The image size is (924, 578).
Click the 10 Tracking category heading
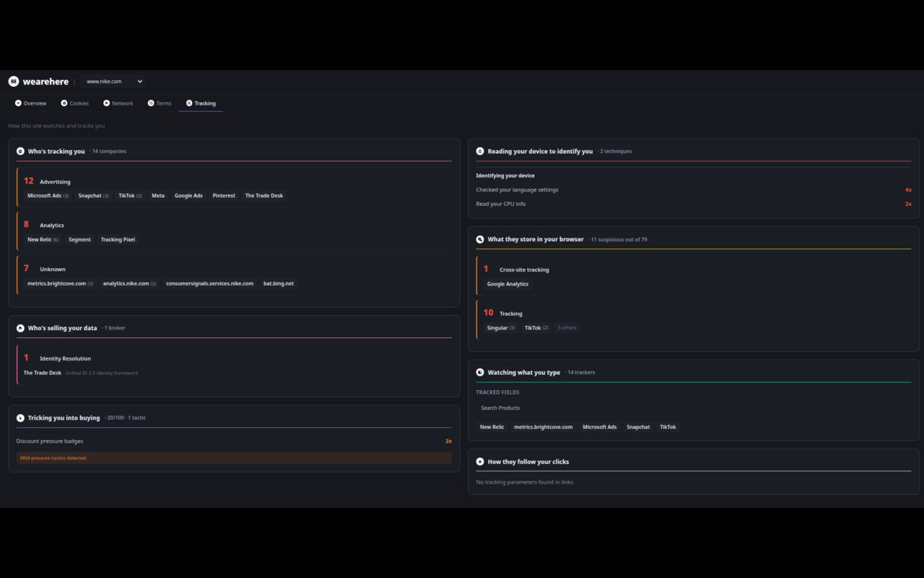click(503, 313)
